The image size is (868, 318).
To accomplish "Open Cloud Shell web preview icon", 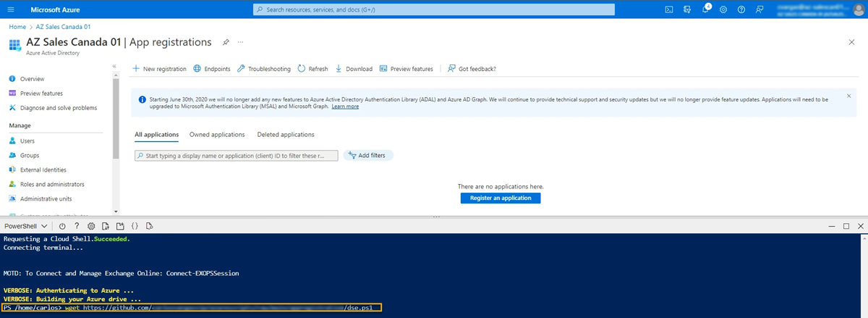I will click(149, 226).
